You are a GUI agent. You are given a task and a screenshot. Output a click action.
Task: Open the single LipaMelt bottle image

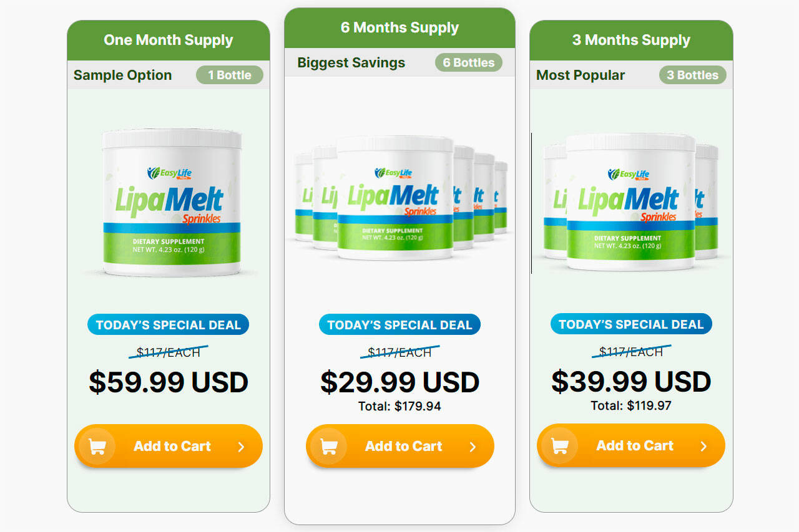click(x=172, y=203)
